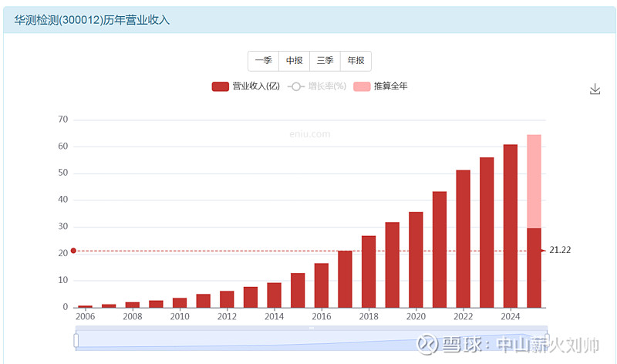Toggle the 推算全年 legend series
Image resolution: width=617 pixels, height=364 pixels.
(x=380, y=86)
